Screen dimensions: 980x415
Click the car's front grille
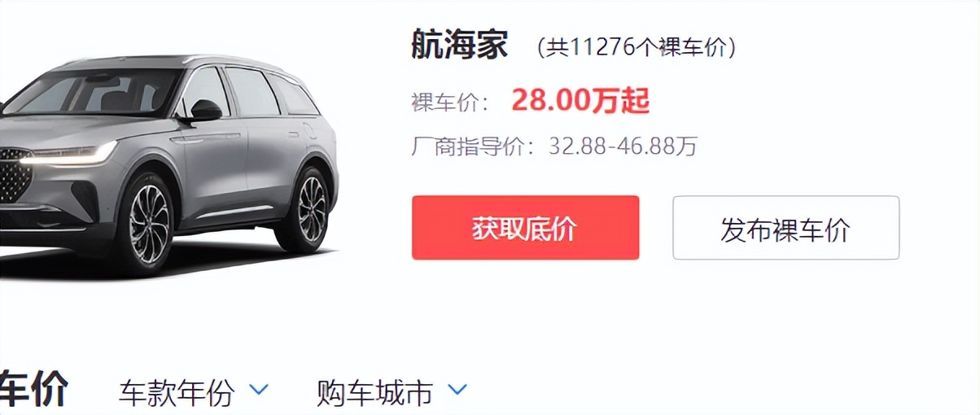click(x=14, y=175)
